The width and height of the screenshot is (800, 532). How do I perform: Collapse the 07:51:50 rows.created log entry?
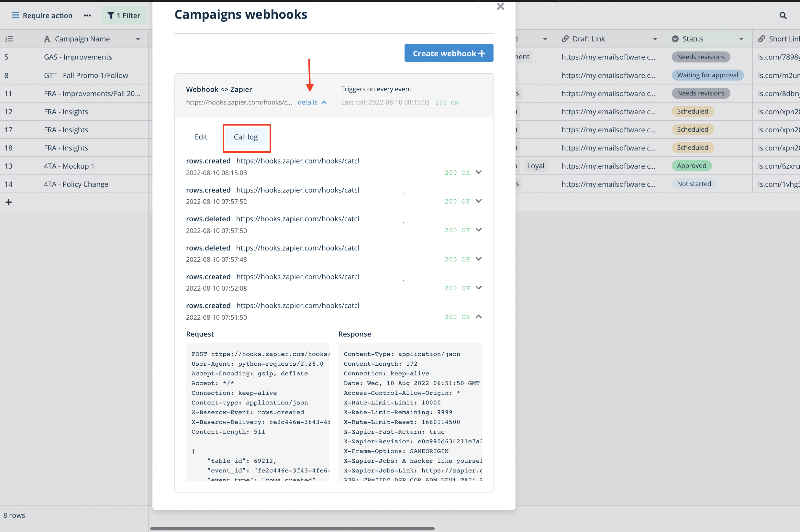tap(478, 316)
